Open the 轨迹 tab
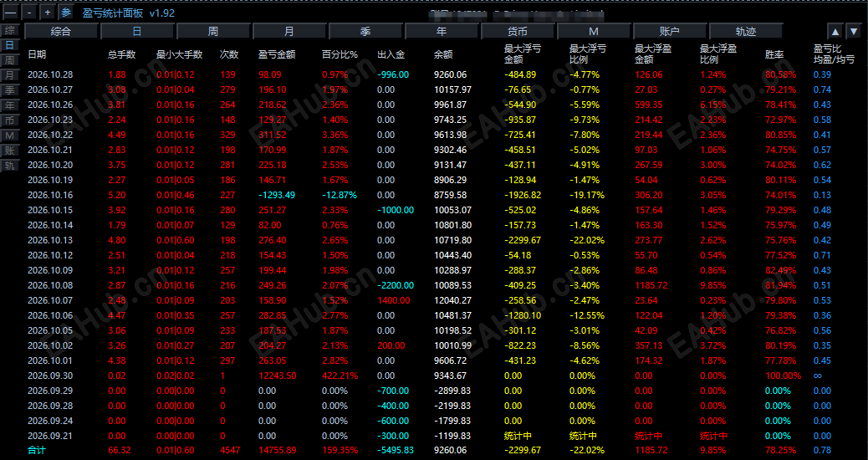868x460 pixels. click(x=746, y=32)
